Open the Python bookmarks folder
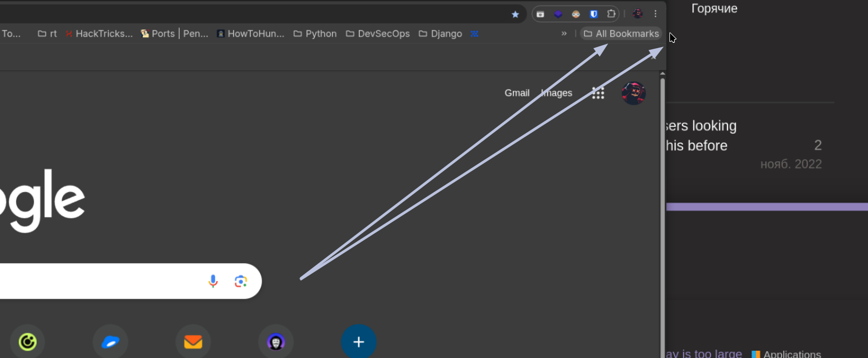868x358 pixels. 315,34
